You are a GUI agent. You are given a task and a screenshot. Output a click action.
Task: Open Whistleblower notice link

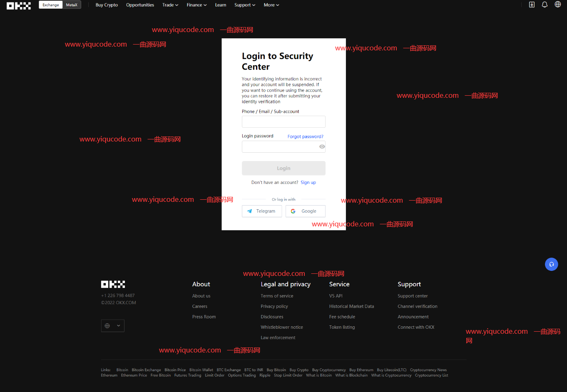282,327
